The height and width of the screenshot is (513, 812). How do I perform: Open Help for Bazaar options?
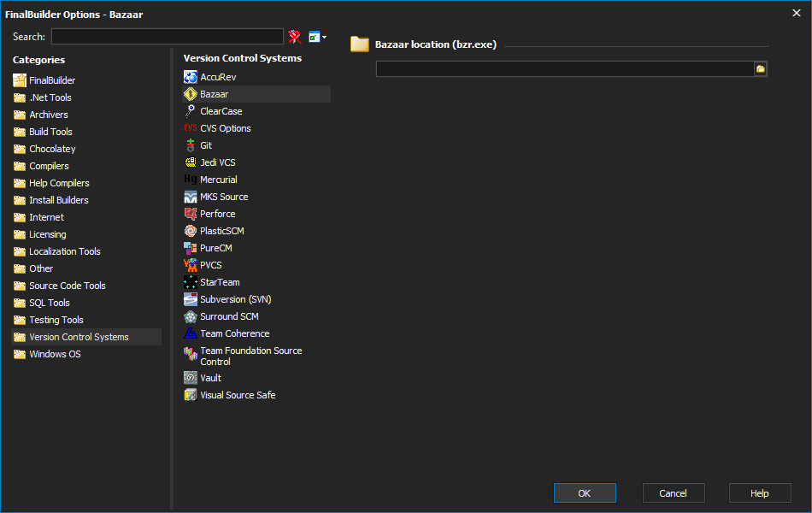tap(760, 492)
